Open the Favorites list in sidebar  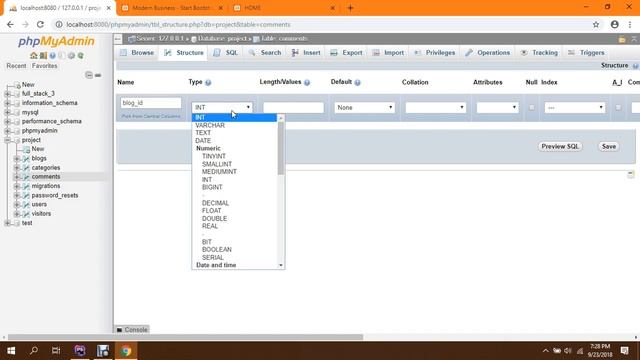click(44, 66)
